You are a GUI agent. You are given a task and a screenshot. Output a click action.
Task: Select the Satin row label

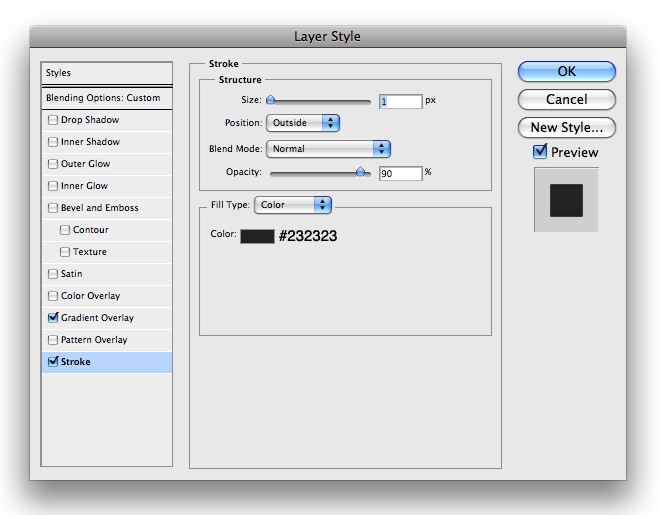(x=72, y=274)
